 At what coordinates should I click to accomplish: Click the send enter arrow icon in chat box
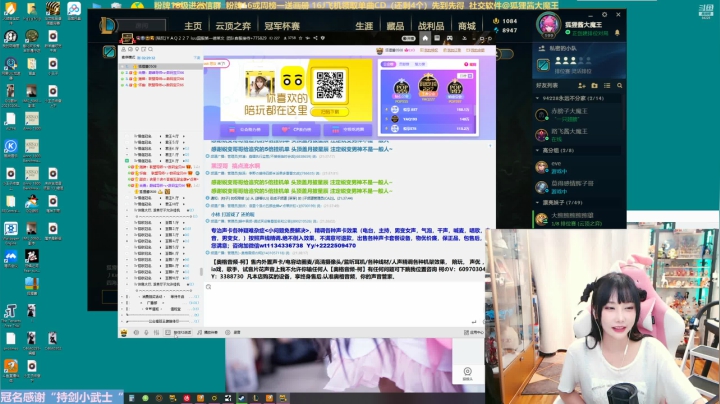click(x=473, y=322)
